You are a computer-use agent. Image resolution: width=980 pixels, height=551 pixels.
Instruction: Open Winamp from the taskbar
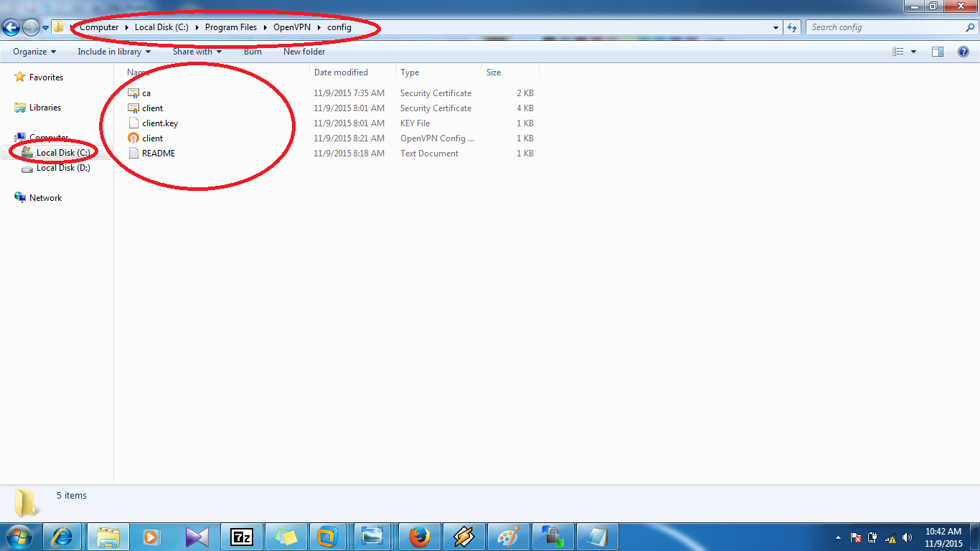click(463, 537)
